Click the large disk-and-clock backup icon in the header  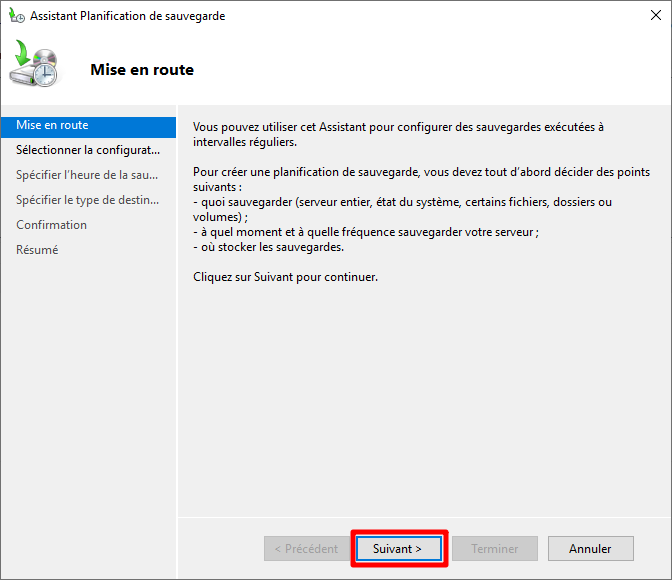(x=35, y=67)
